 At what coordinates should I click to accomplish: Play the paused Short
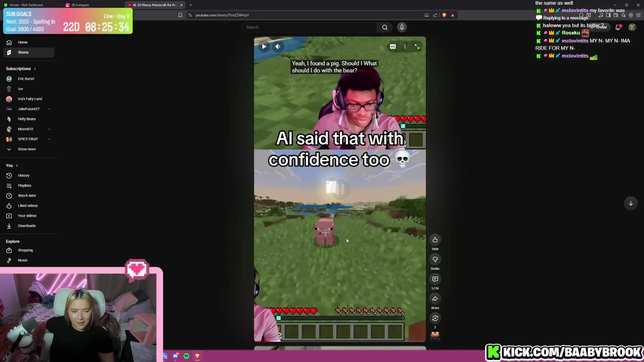click(x=264, y=46)
